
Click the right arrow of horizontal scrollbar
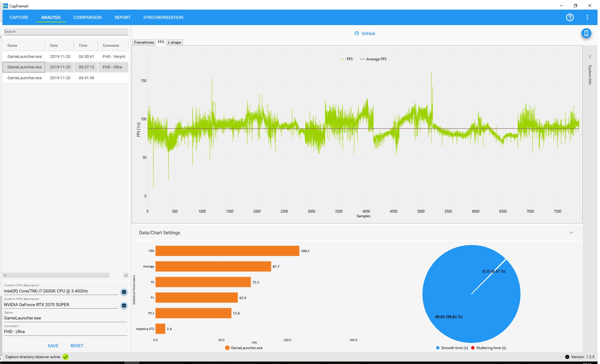(x=126, y=275)
